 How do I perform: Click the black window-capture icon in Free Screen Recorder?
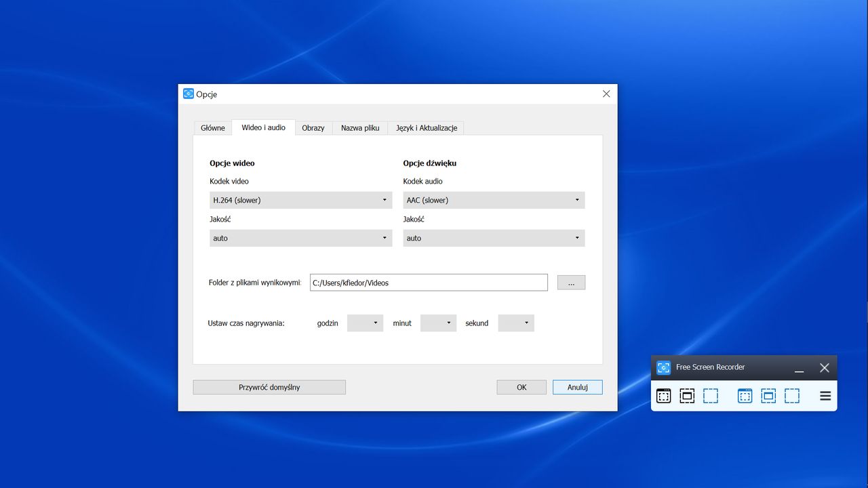click(664, 396)
